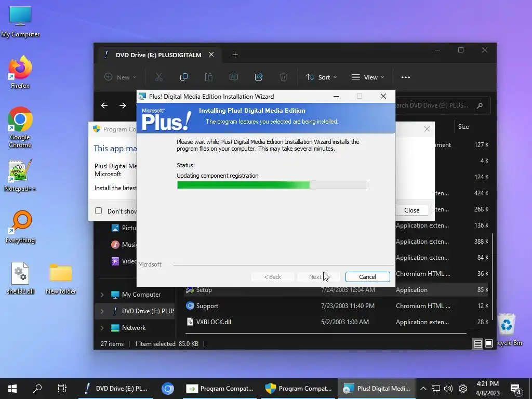Click Close in Program Compatibility dialog

tap(411, 210)
